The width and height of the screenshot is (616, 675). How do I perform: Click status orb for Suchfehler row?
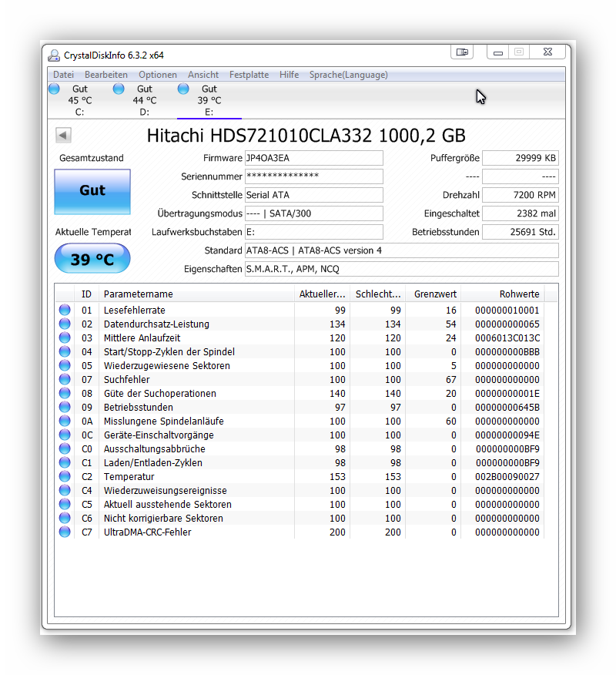[65, 379]
